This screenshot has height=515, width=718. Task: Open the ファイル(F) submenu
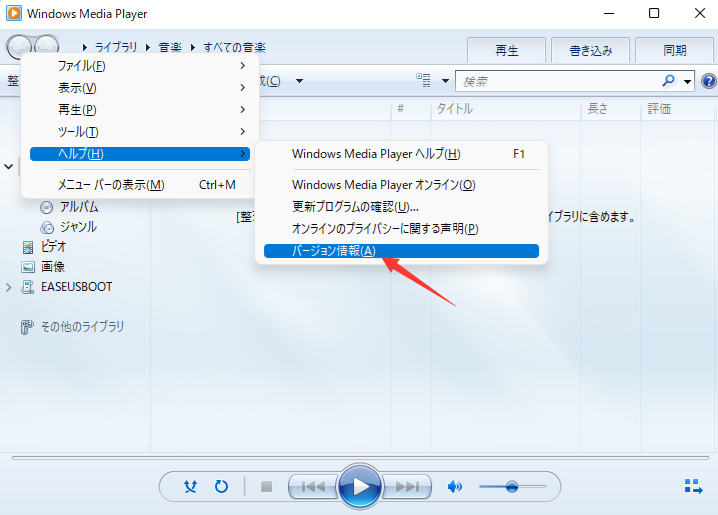point(140,66)
